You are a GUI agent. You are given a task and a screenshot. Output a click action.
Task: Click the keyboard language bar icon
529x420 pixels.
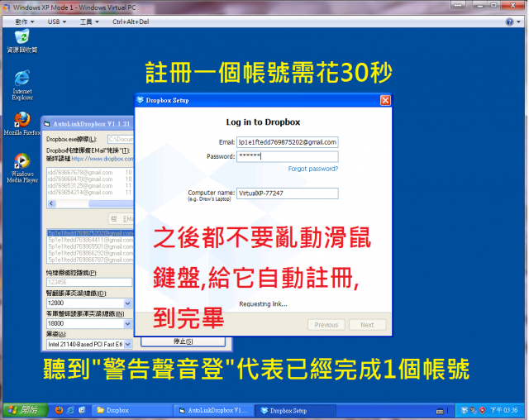[440, 411]
